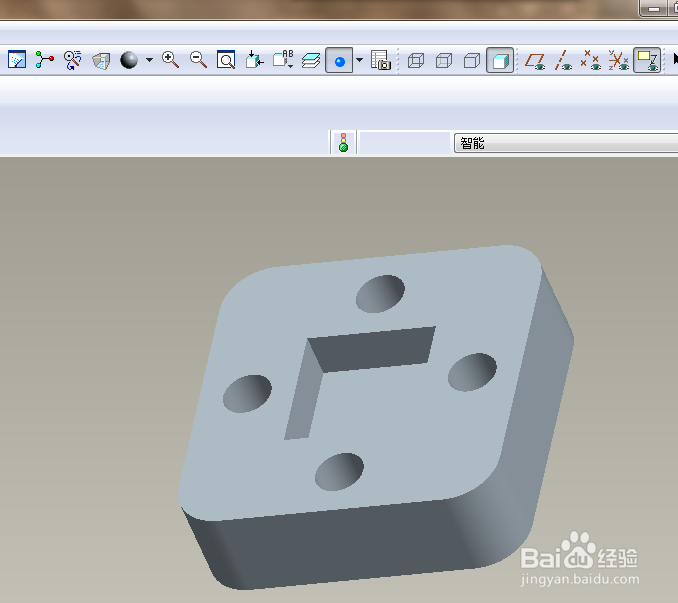The height and width of the screenshot is (603, 678).
Task: Select the Zoom Out magnifier
Action: coord(198,60)
